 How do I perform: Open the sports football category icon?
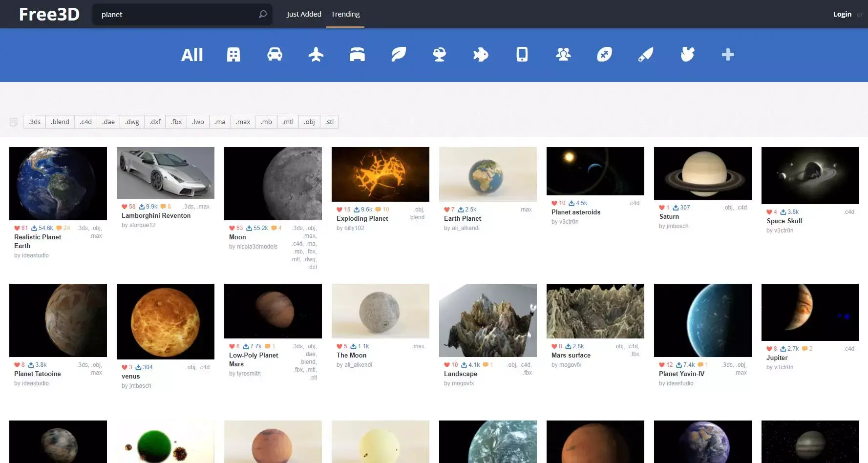[x=604, y=55]
